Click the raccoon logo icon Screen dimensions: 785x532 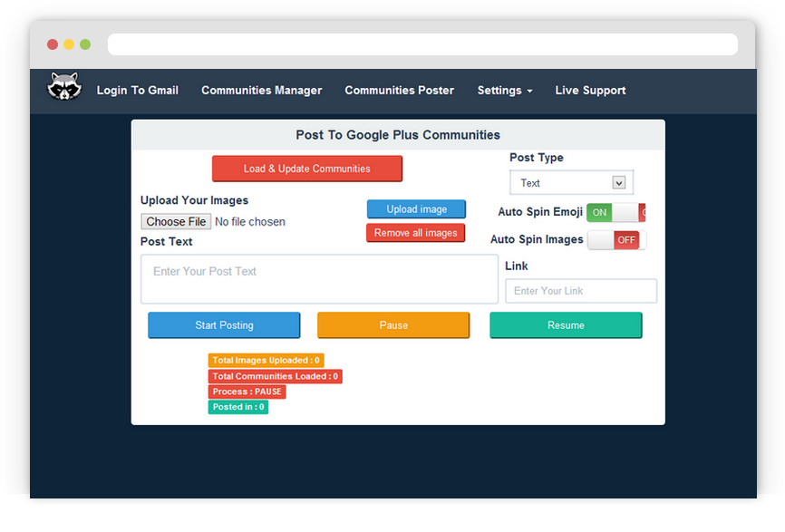64,87
